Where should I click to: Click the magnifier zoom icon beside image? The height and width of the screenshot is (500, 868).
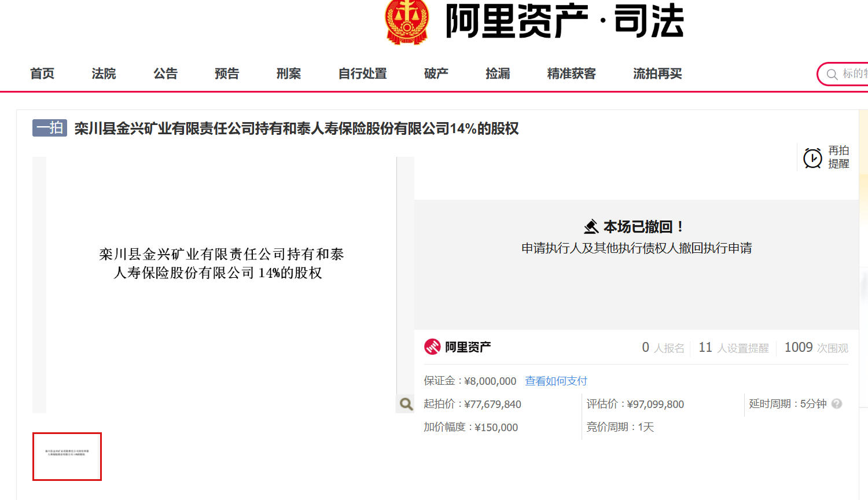(x=406, y=404)
